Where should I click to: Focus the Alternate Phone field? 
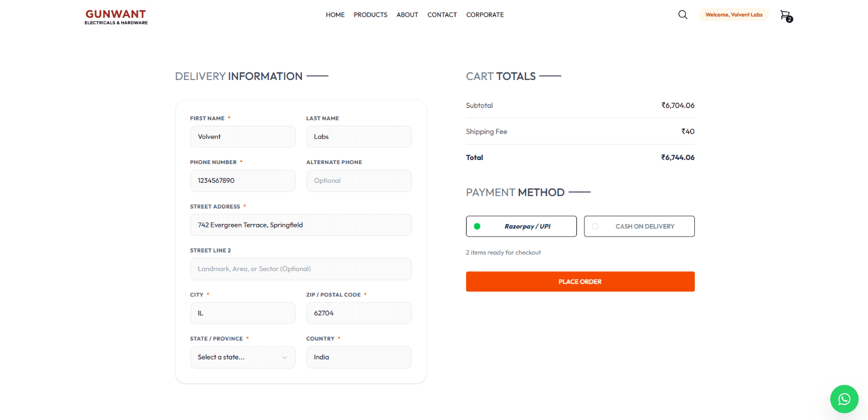359,181
